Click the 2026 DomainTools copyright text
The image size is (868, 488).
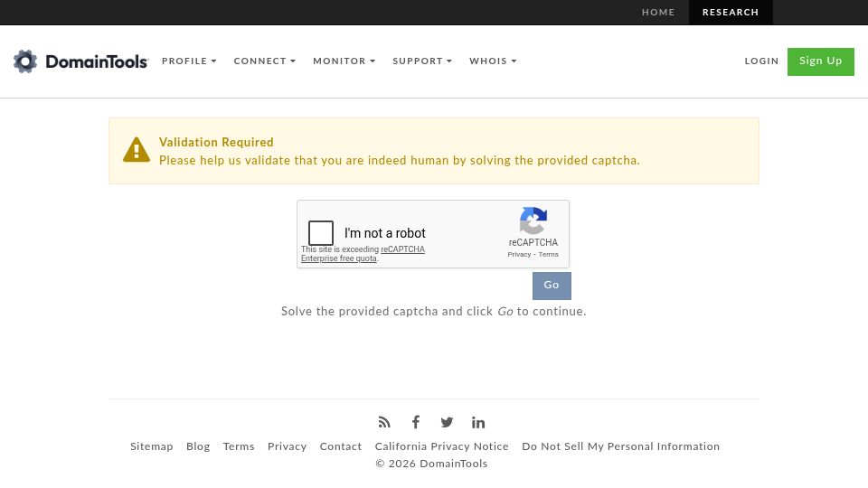pos(432,464)
